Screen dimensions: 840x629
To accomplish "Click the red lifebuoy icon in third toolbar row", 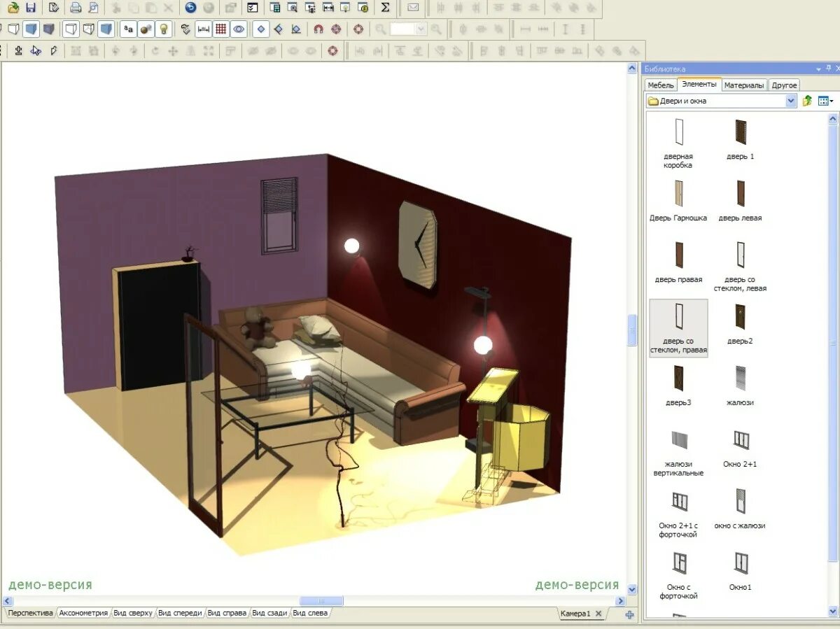I will click(x=332, y=50).
